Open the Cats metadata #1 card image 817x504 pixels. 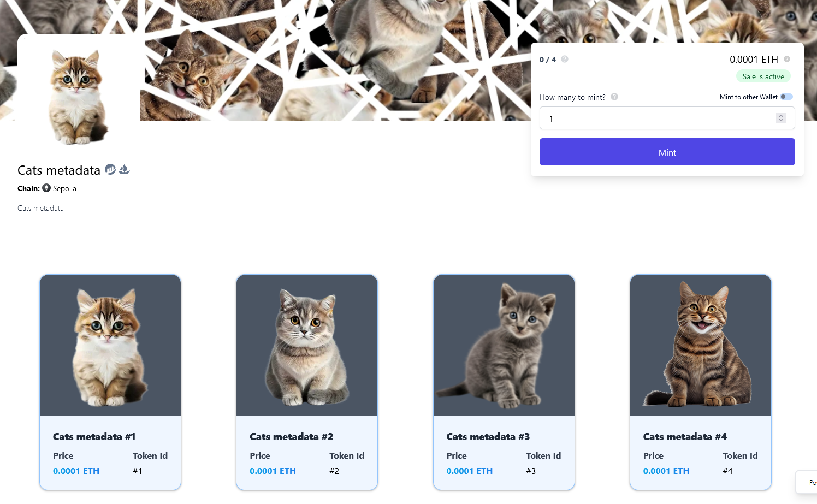110,345
